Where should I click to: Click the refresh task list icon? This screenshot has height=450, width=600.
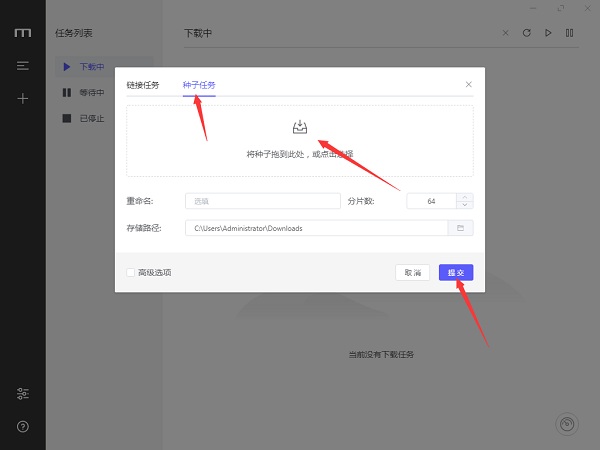[x=527, y=33]
